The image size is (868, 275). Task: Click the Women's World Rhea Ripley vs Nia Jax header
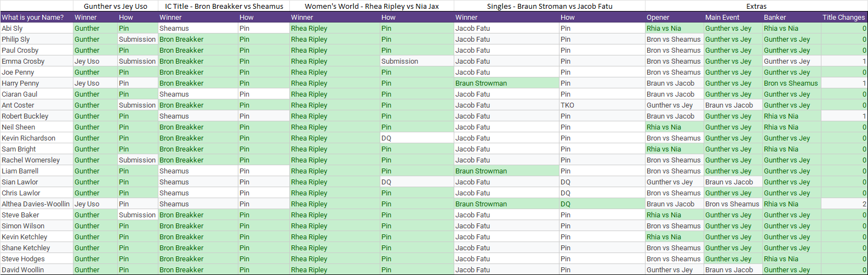tap(372, 6)
